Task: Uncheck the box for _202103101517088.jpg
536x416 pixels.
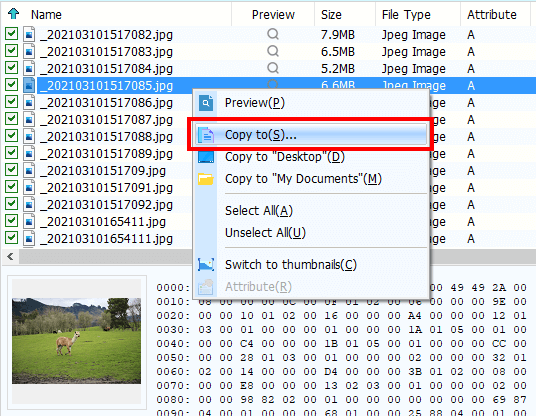Action: coord(11,136)
